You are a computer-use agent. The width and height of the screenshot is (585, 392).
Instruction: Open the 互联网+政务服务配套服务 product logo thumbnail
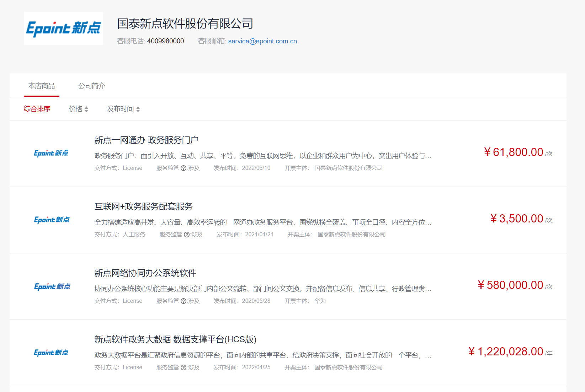tap(52, 220)
